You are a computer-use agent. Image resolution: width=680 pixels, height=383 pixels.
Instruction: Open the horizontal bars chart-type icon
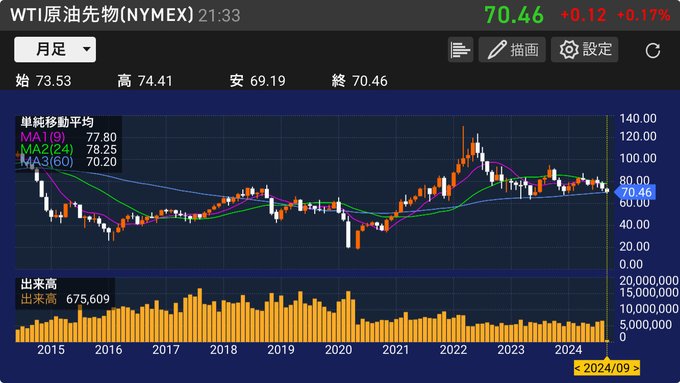(x=460, y=50)
